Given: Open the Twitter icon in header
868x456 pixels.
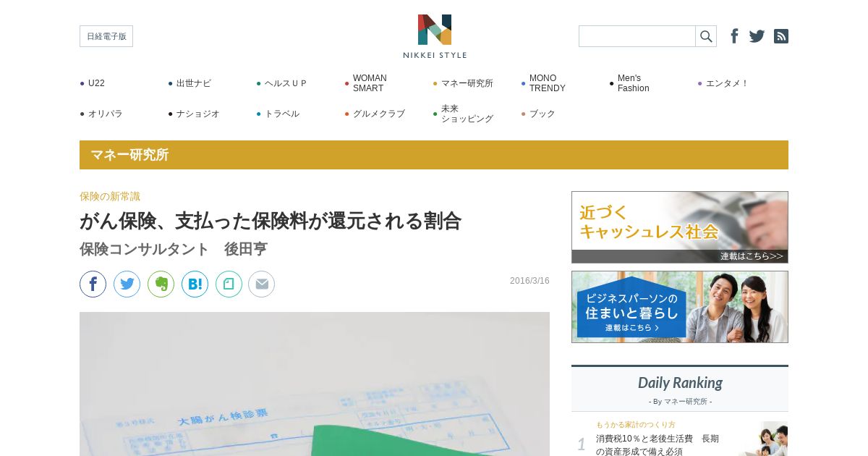Looking at the screenshot, I should pyautogui.click(x=757, y=36).
